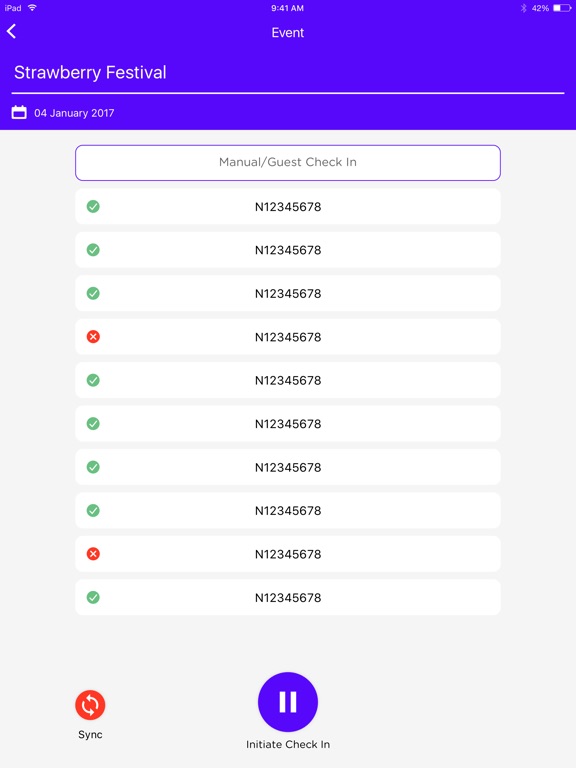Click the calendar icon beside 04 January 2017
This screenshot has height=768, width=576.
coord(19,112)
